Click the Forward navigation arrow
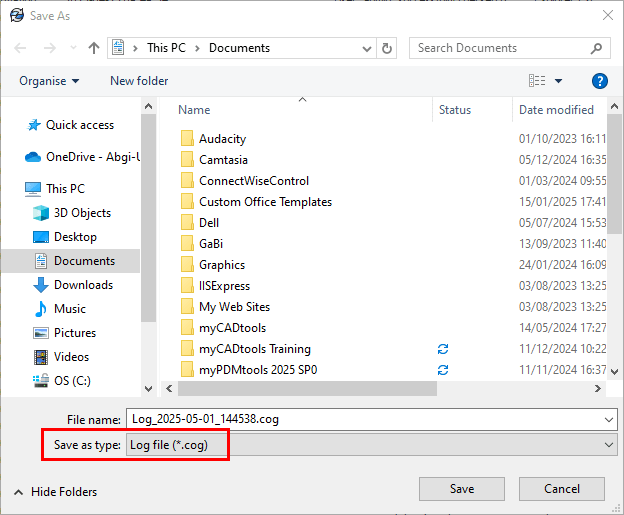Screen dimensions: 624x515 tap(50, 48)
